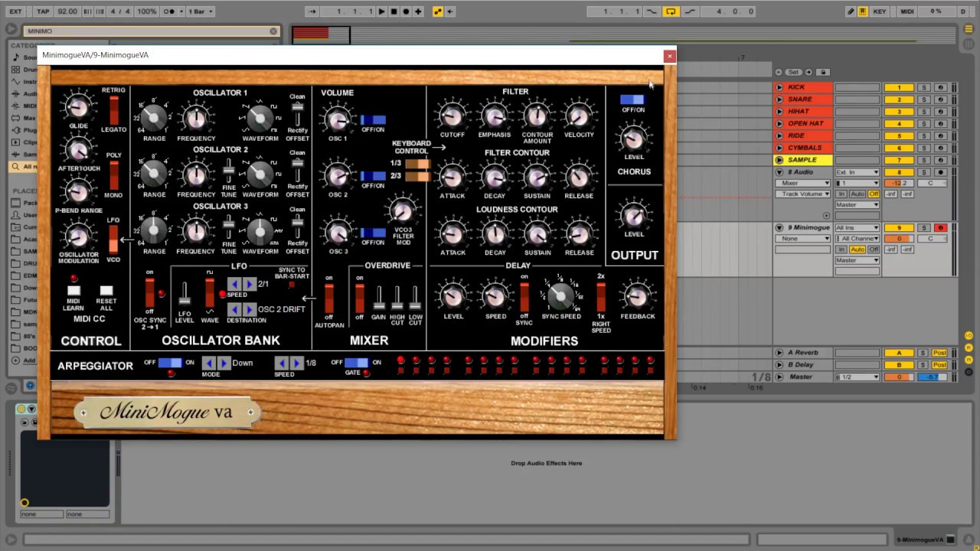Click LFO Destination right arrow
980x551 pixels.
pyautogui.click(x=249, y=309)
